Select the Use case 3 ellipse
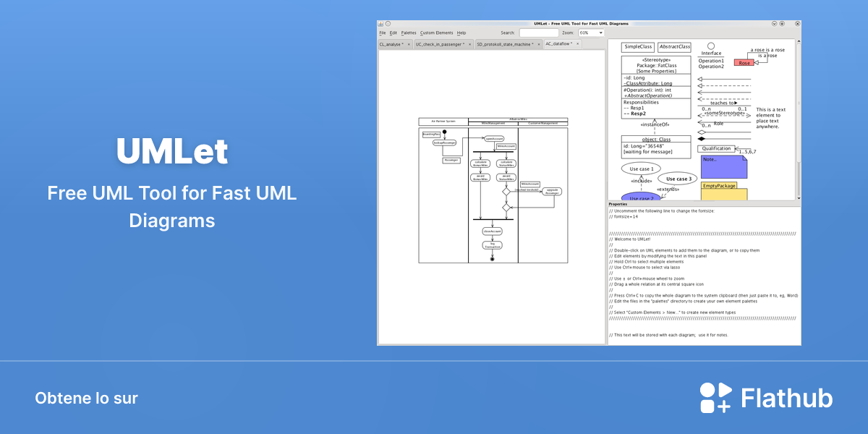Viewport: 868px width, 434px height. click(x=678, y=179)
